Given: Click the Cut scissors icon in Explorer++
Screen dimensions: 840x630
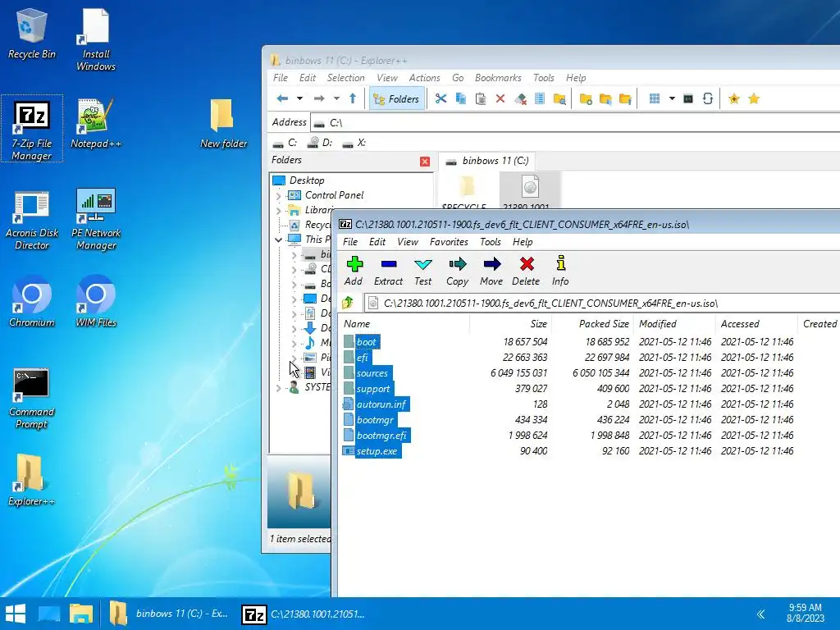Looking at the screenshot, I should point(441,98).
